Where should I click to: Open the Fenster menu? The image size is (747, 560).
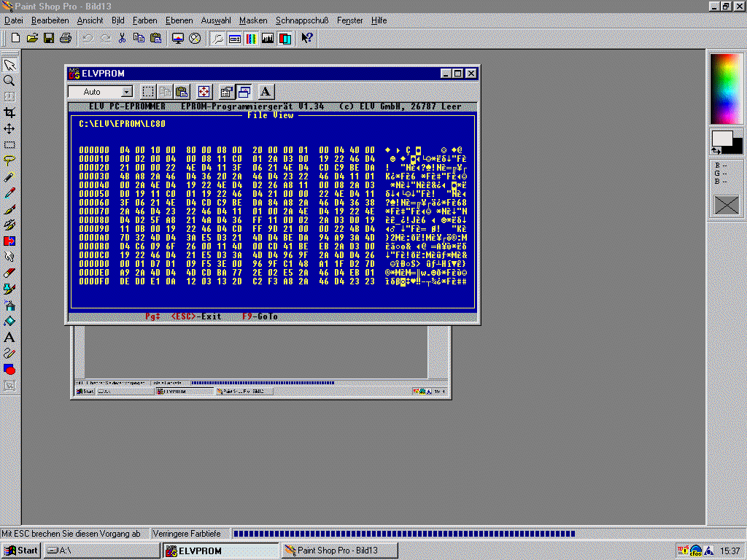click(x=349, y=20)
